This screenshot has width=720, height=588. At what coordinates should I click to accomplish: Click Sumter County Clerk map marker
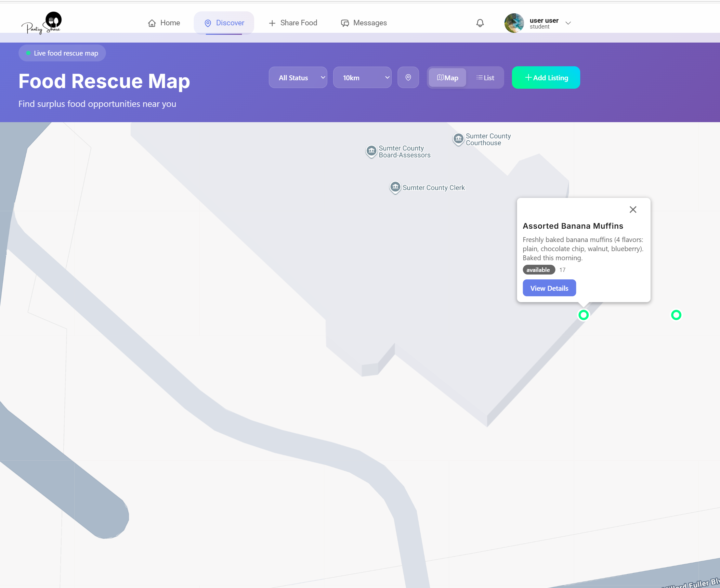(395, 187)
